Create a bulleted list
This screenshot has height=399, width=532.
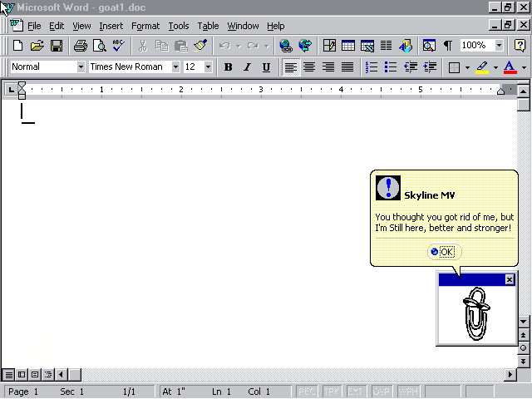click(x=391, y=67)
